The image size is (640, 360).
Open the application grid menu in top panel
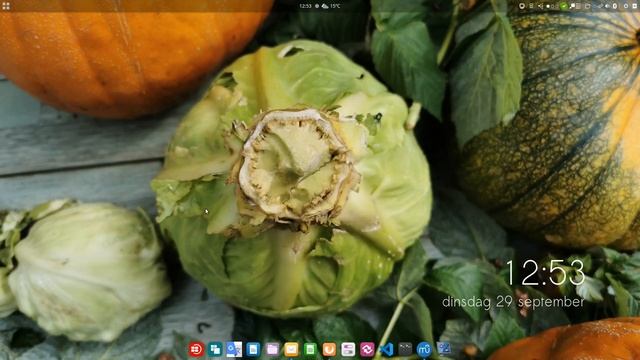click(6, 6)
